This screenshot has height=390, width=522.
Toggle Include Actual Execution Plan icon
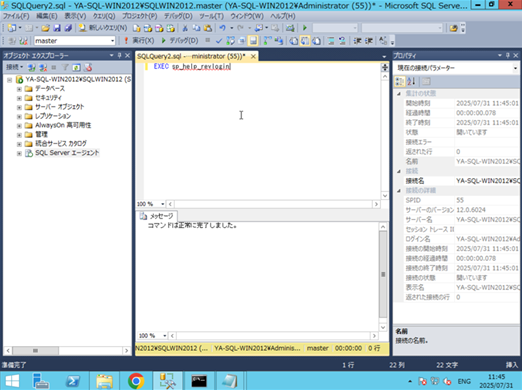[267, 41]
